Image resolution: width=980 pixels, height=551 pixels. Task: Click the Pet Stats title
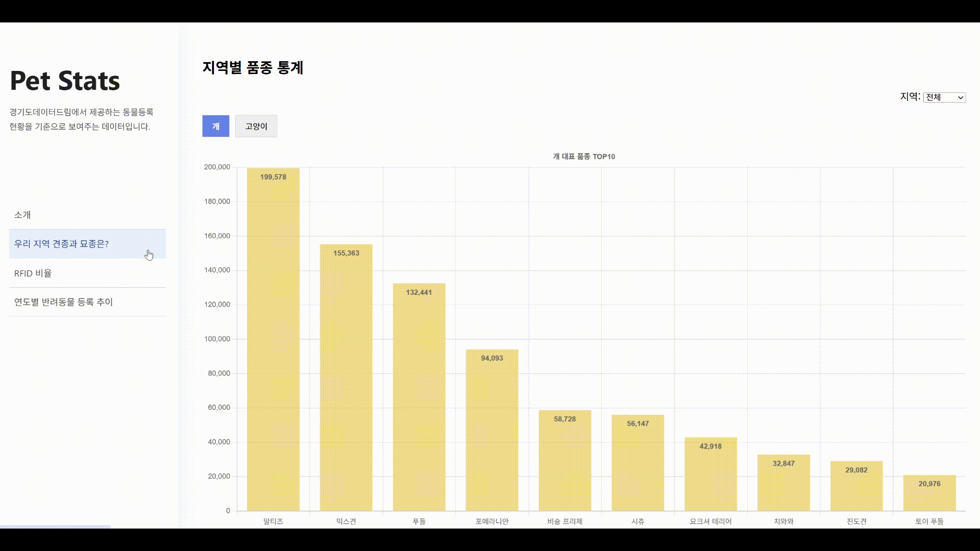(65, 81)
